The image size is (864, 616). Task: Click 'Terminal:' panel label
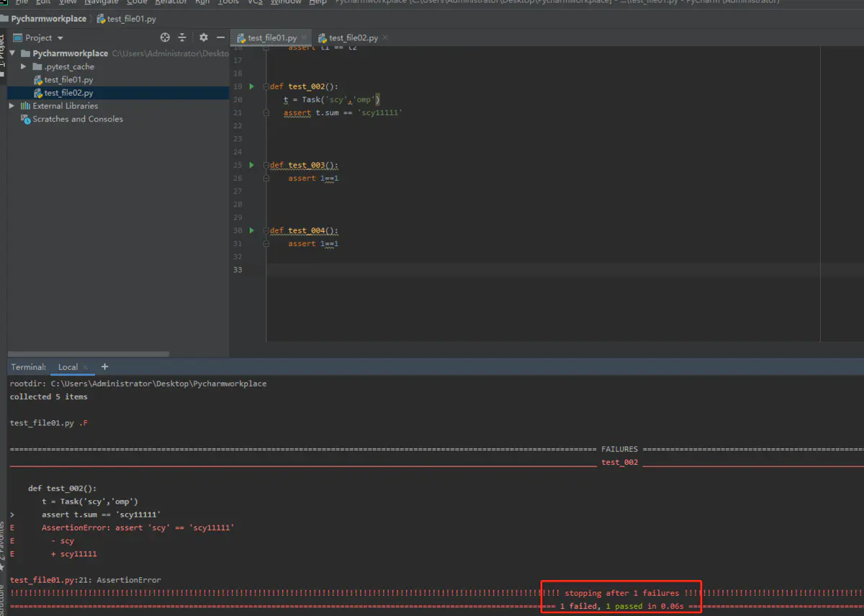coord(28,367)
